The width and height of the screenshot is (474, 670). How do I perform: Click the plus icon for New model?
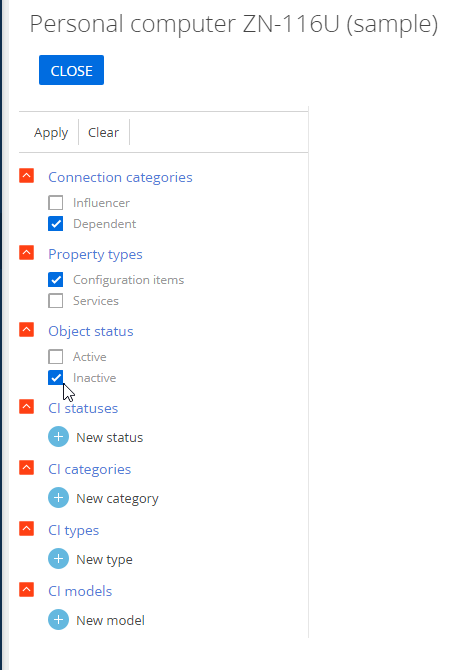59,620
